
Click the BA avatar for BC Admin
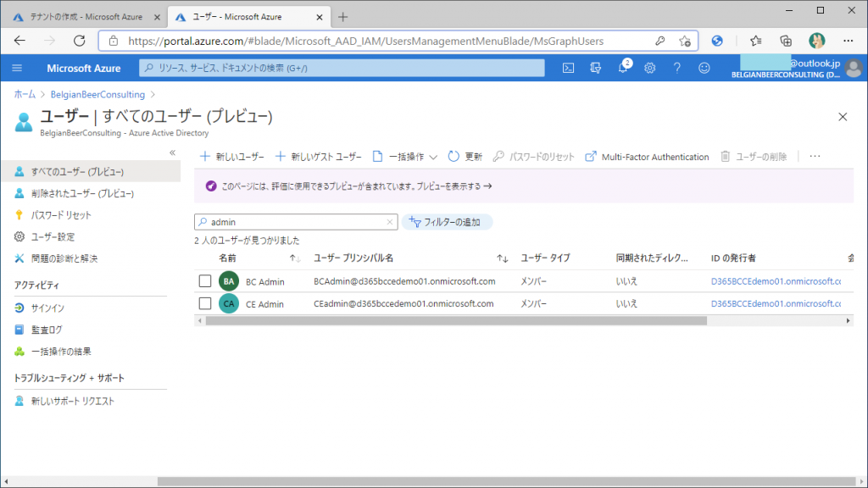pos(229,281)
